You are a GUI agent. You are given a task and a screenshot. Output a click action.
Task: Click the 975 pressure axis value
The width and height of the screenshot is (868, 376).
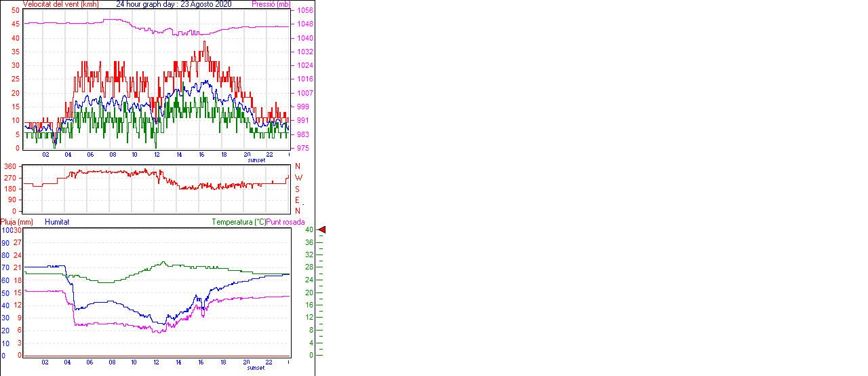tap(302, 148)
